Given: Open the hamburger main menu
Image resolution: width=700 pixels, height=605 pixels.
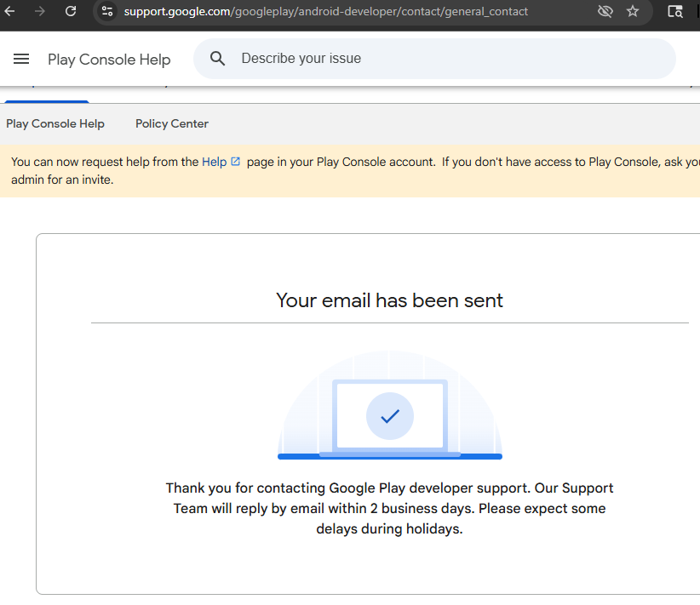Looking at the screenshot, I should tap(21, 59).
